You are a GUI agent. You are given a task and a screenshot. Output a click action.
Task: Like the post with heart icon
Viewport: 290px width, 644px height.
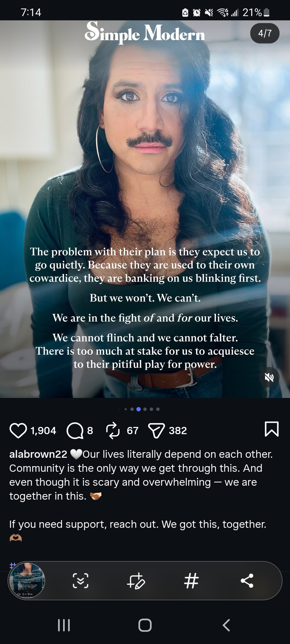pos(18,430)
